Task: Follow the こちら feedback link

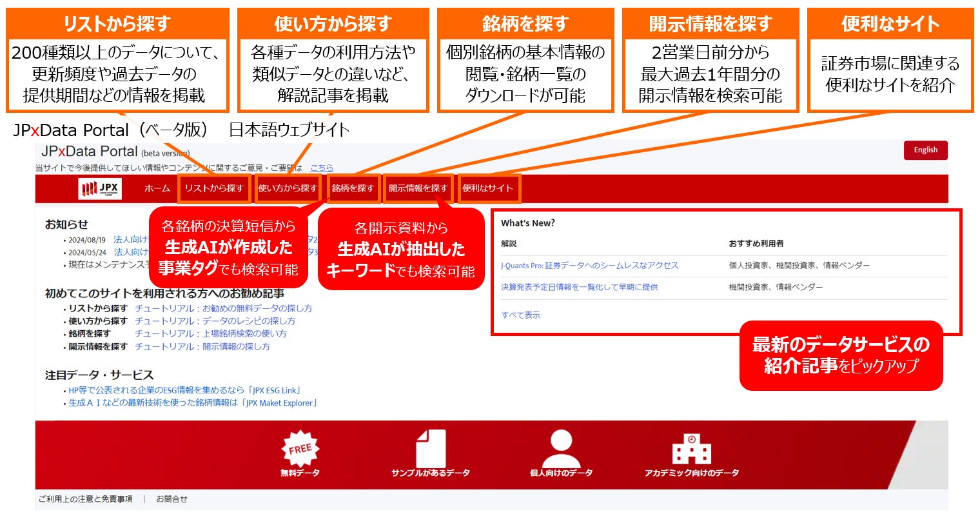Action: [x=322, y=168]
